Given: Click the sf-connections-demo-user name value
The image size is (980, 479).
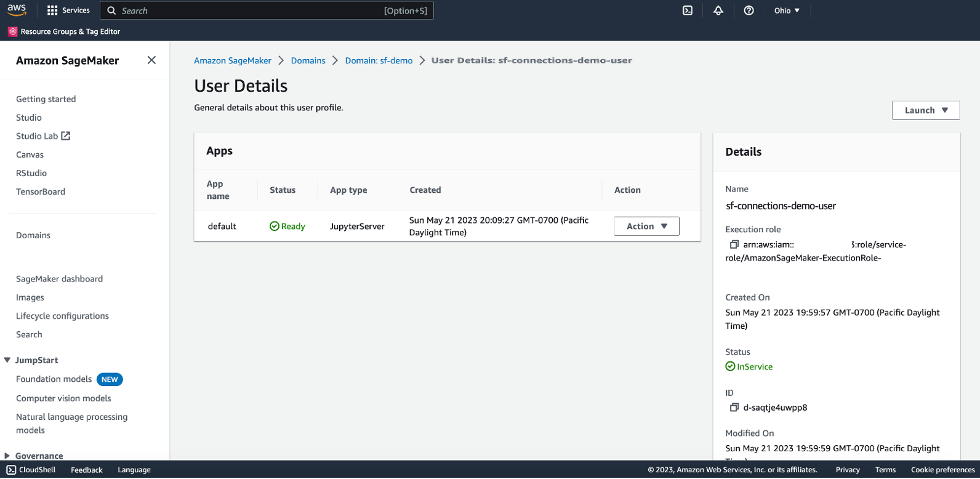Looking at the screenshot, I should [x=781, y=206].
